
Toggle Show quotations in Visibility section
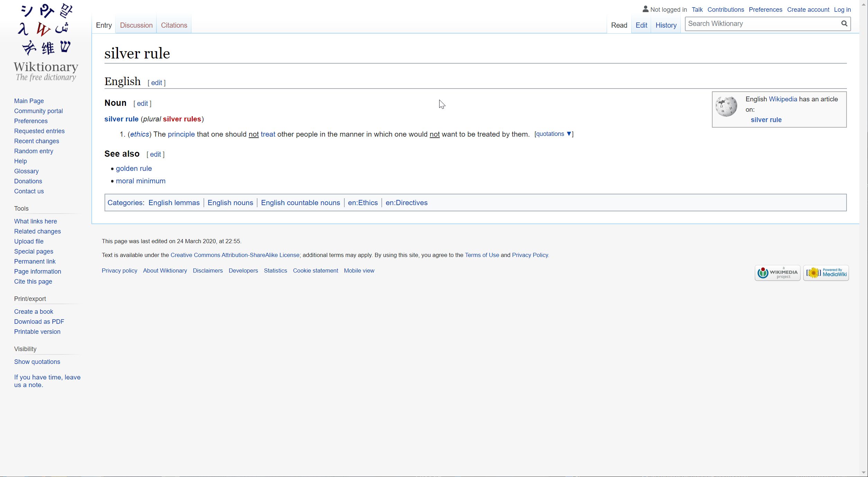coord(37,361)
